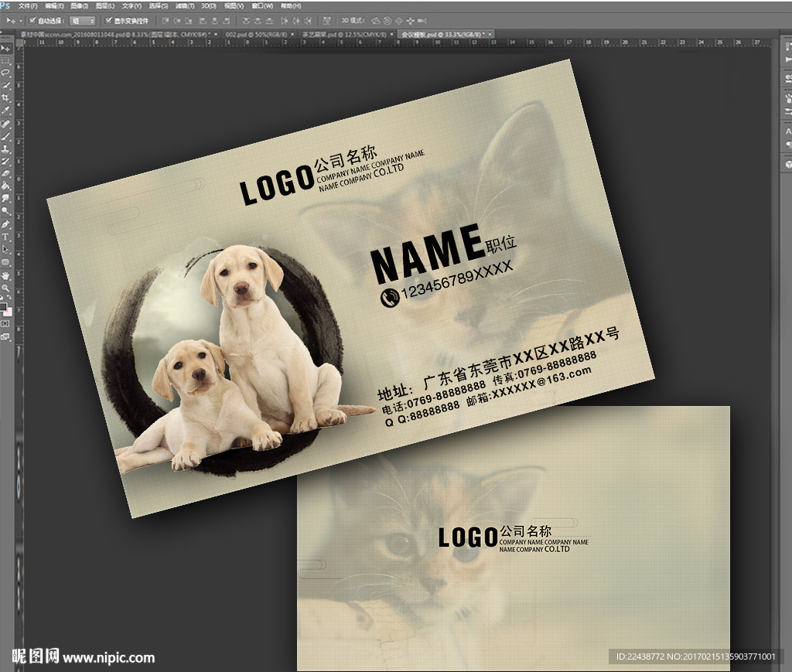Select the Paint Bucket tool
Viewport: 792px width, 672px height.
5,186
